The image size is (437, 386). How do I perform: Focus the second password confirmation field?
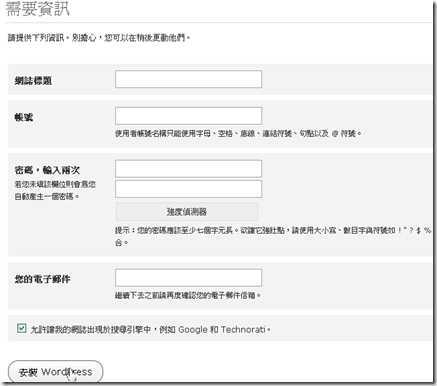(188, 189)
